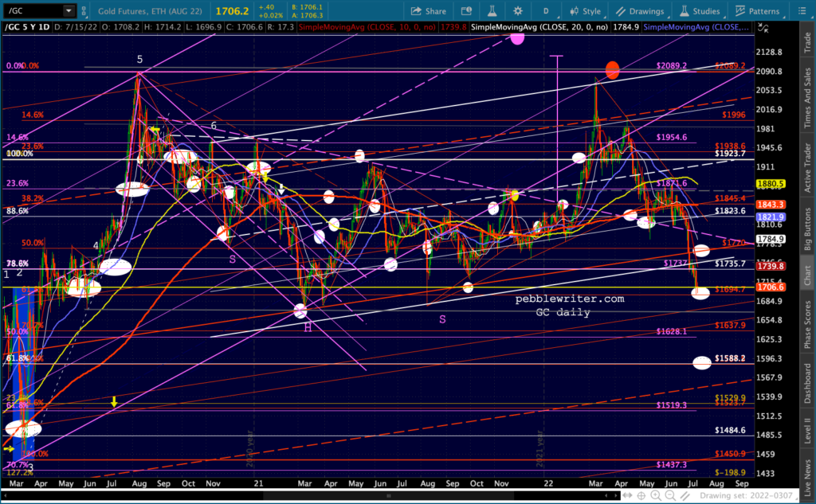Screen dimensions: 816x504
Task: Open the Patterns menu
Action: 758,11
